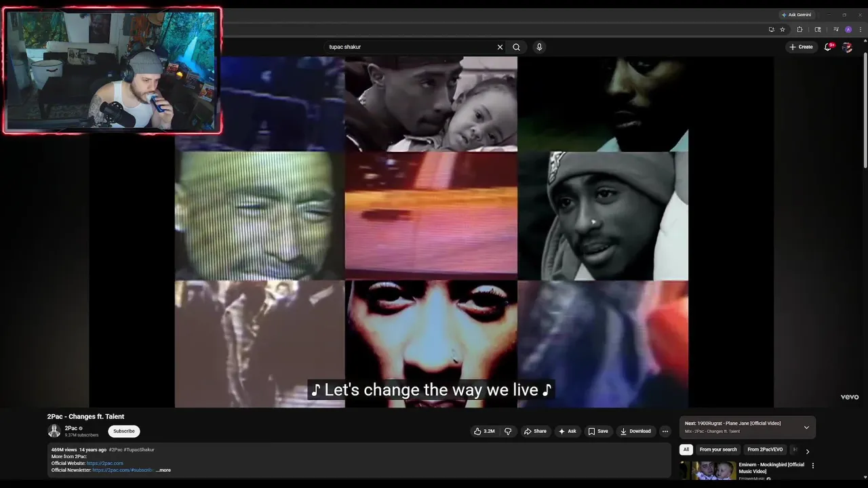The height and width of the screenshot is (488, 868).
Task: Click the video player area
Action: point(431,232)
